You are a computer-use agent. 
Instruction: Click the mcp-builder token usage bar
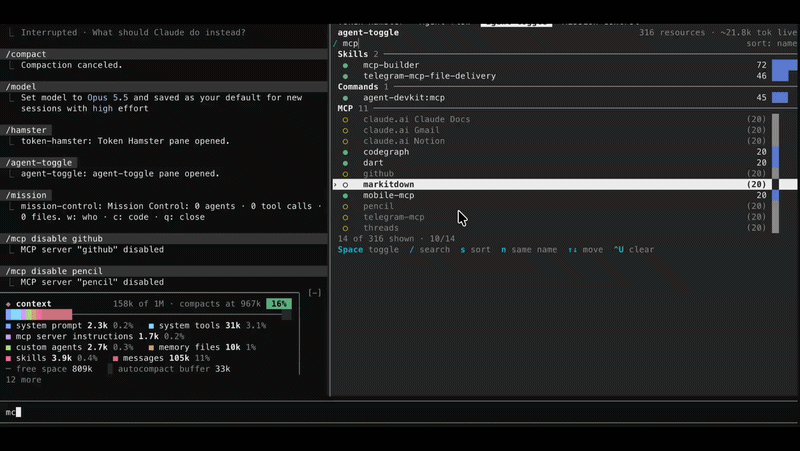pyautogui.click(x=784, y=65)
